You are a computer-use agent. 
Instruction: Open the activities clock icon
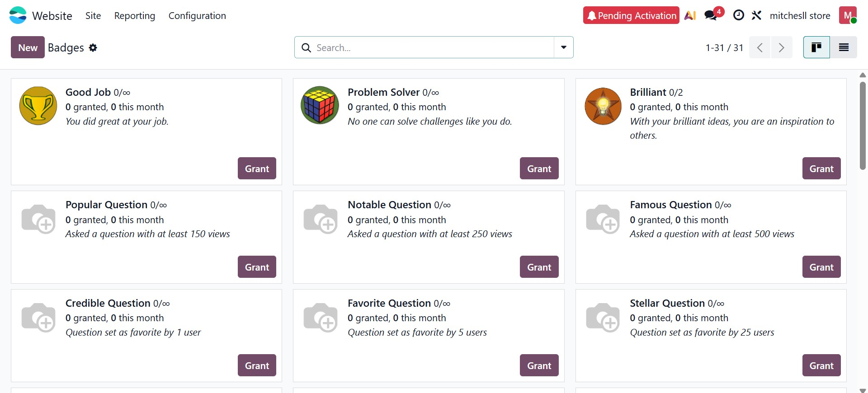(738, 15)
